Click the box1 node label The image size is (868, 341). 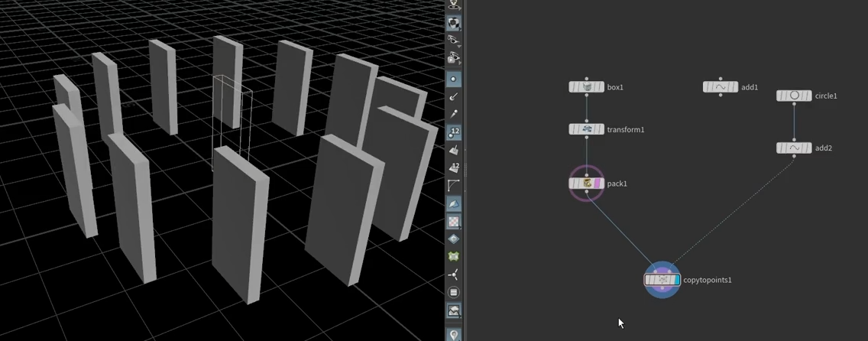615,87
